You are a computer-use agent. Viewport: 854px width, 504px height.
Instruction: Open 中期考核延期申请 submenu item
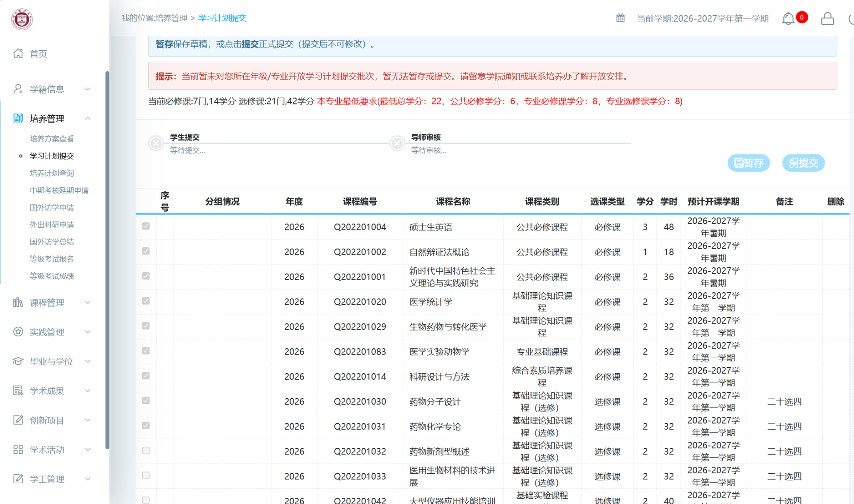click(x=59, y=190)
